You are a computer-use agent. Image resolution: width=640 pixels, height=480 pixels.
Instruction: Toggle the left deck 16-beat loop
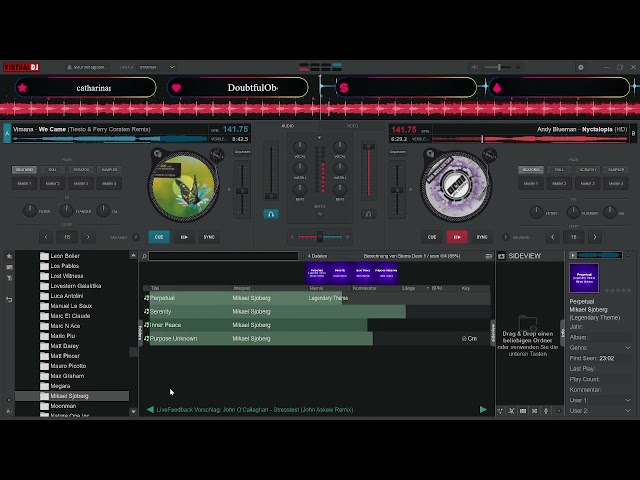pos(67,237)
